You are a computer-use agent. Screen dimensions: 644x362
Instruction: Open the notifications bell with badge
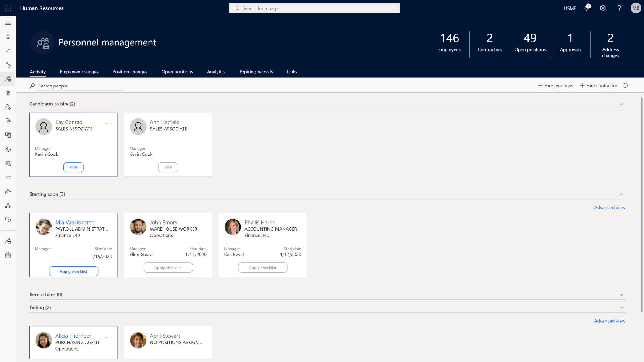pos(586,8)
